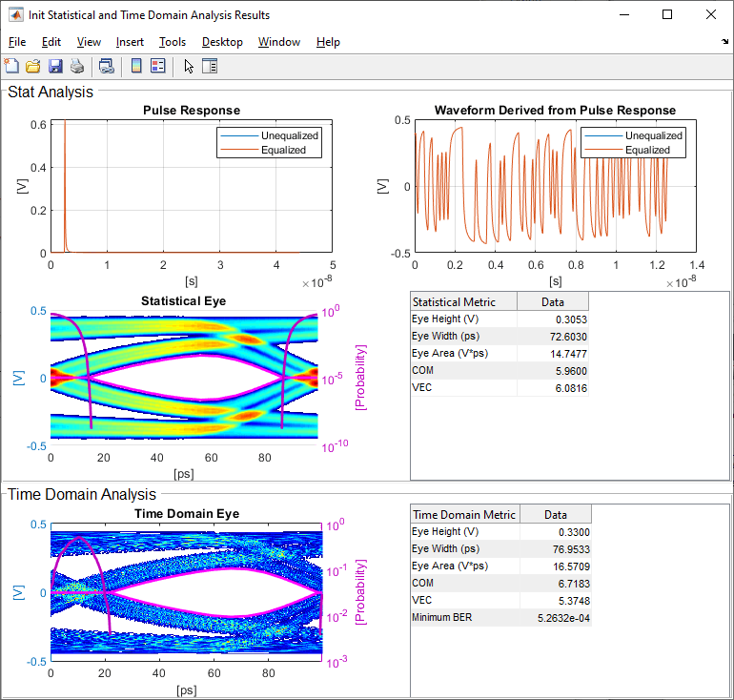Click the Help menu
Image resolution: width=734 pixels, height=700 pixels.
[328, 42]
